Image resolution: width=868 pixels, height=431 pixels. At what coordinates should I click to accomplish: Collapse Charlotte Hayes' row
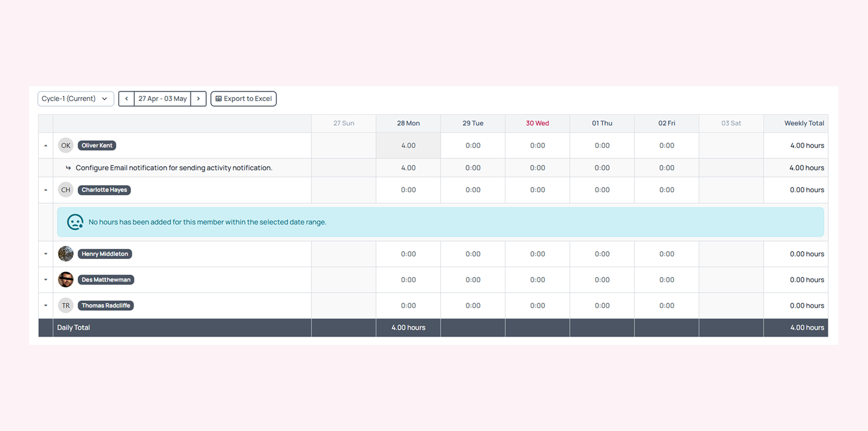point(46,190)
